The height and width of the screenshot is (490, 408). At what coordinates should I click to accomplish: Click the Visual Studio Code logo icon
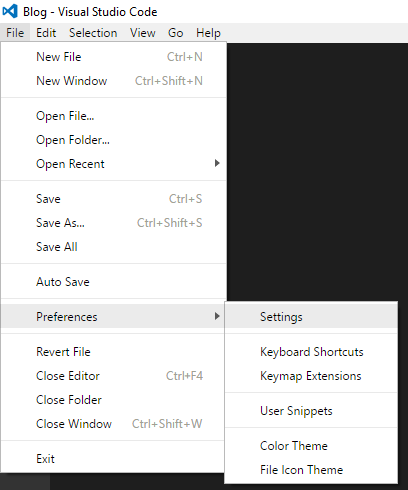(10, 11)
